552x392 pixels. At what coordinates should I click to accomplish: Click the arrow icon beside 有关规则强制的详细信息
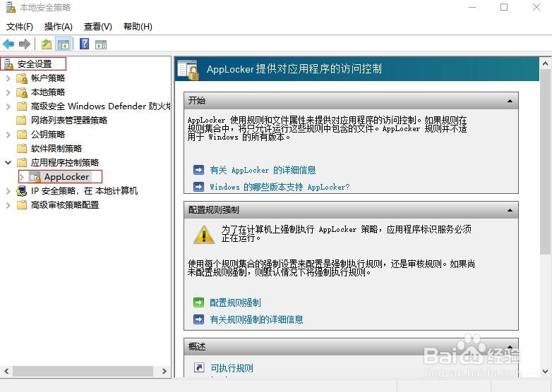tap(199, 319)
